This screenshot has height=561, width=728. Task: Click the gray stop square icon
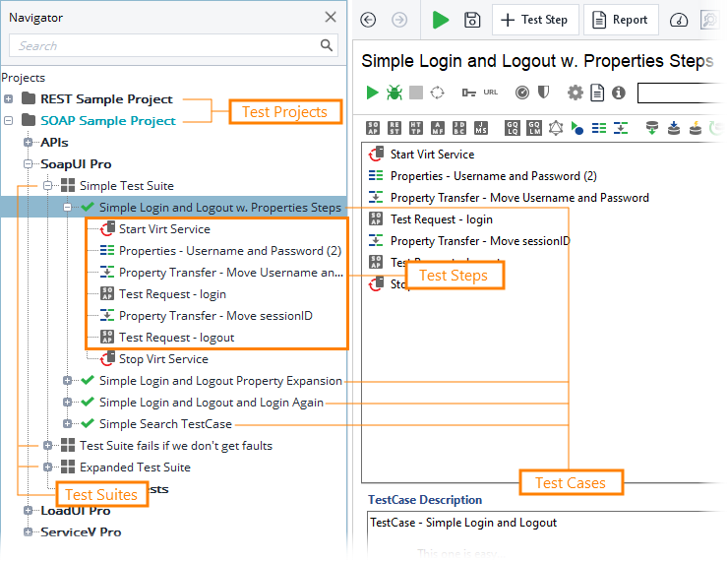[x=416, y=93]
